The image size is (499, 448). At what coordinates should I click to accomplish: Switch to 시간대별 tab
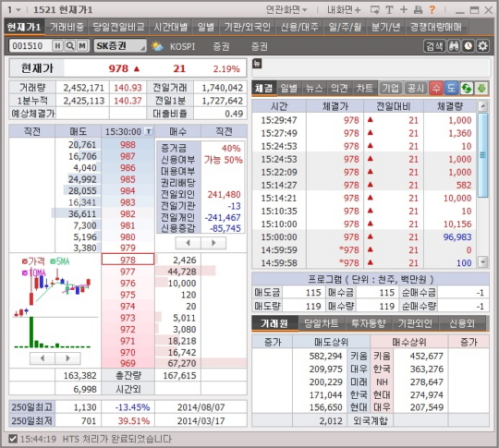pos(171,27)
